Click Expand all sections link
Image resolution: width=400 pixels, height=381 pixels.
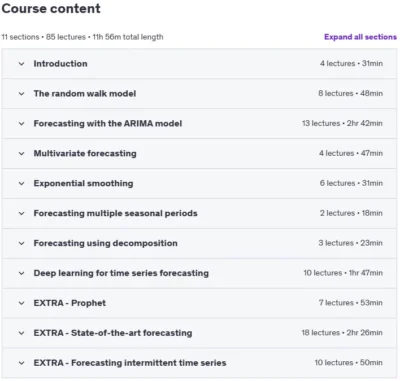click(360, 37)
